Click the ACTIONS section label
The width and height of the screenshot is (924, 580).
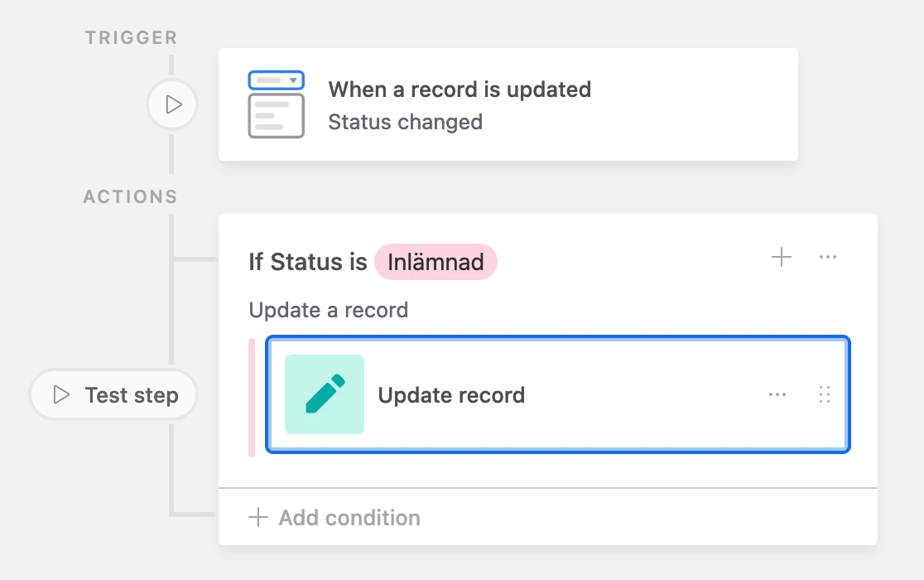[131, 197]
